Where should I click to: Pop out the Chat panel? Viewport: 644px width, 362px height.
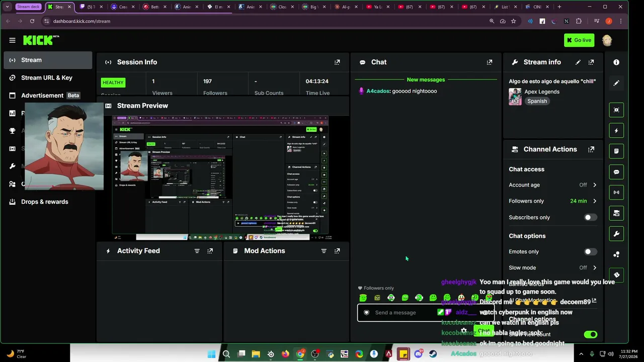coord(490,62)
